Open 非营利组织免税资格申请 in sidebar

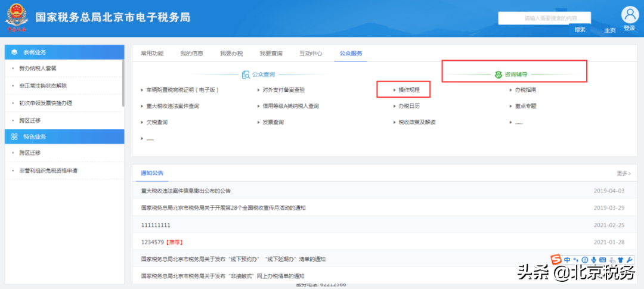(48, 170)
